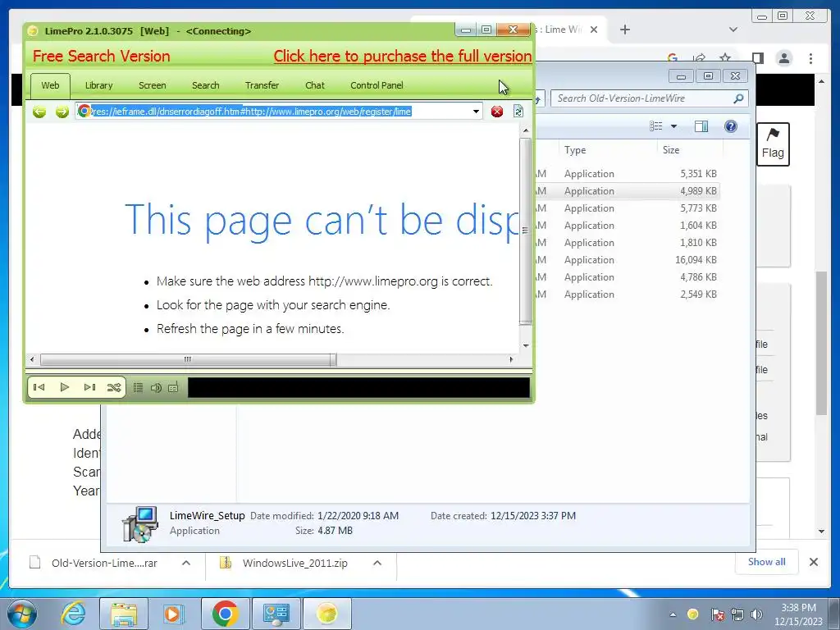Open Chrome three-dot menu
Viewport: 840px width, 630px height.
pos(811,58)
